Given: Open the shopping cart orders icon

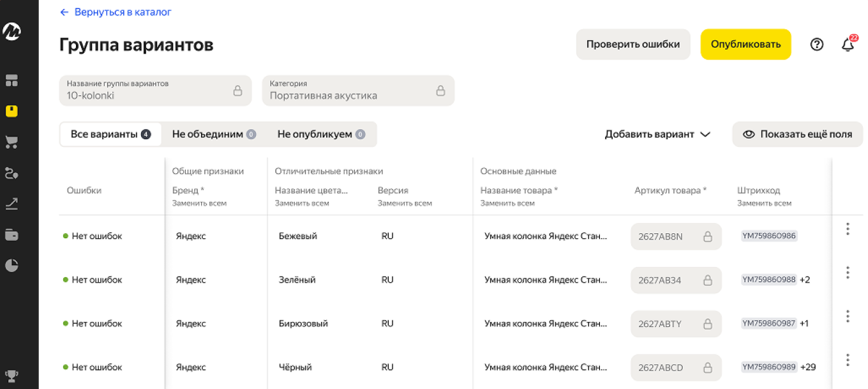Looking at the screenshot, I should pos(11,142).
